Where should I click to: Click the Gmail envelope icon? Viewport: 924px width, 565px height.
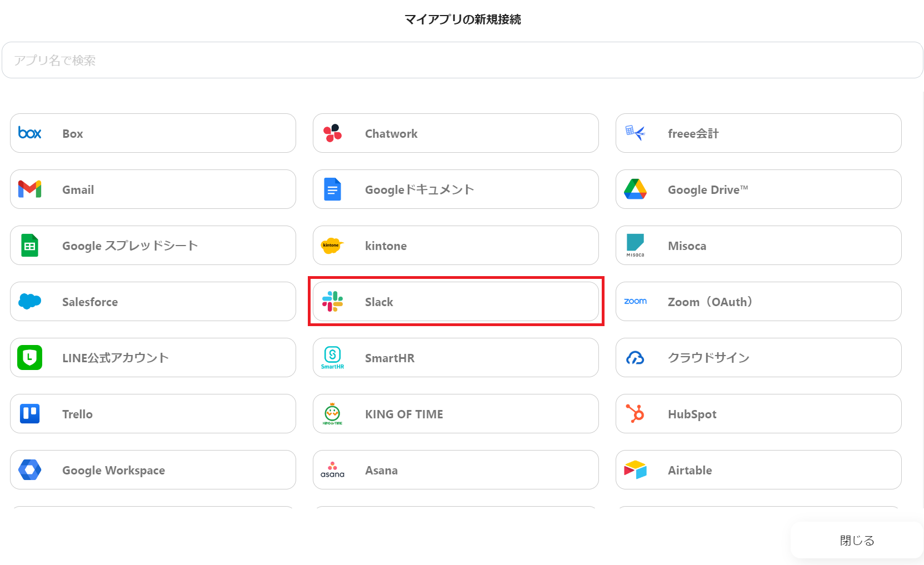30,189
